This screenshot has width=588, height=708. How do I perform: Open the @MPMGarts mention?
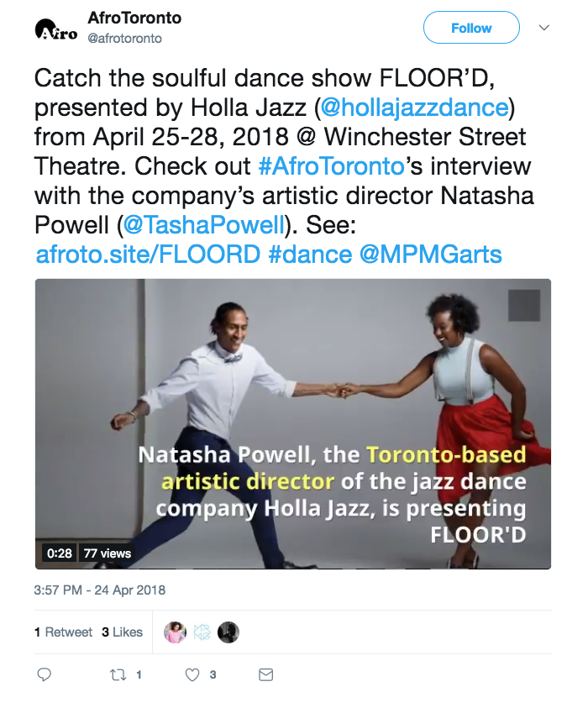[x=431, y=254]
